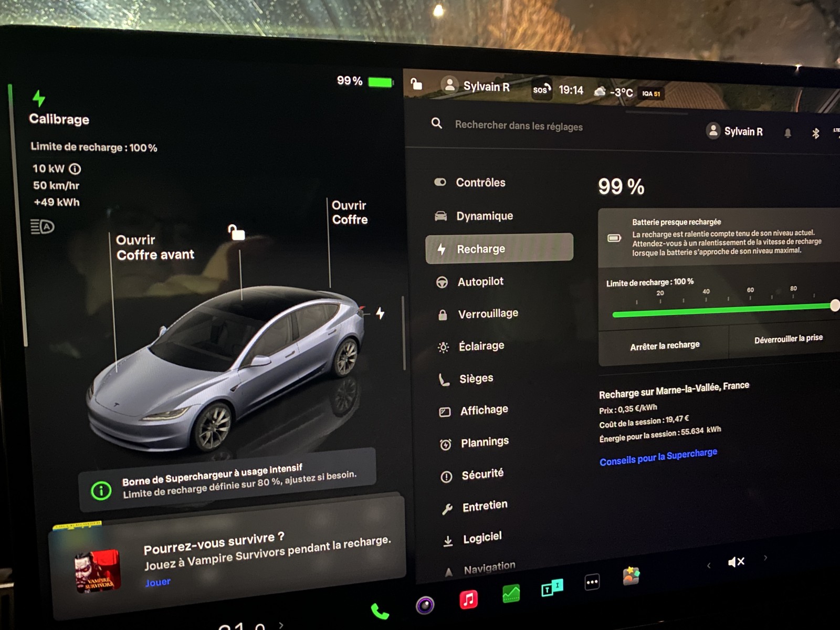Open Sylvain R profile in settings header
The width and height of the screenshot is (840, 630).
(x=734, y=131)
